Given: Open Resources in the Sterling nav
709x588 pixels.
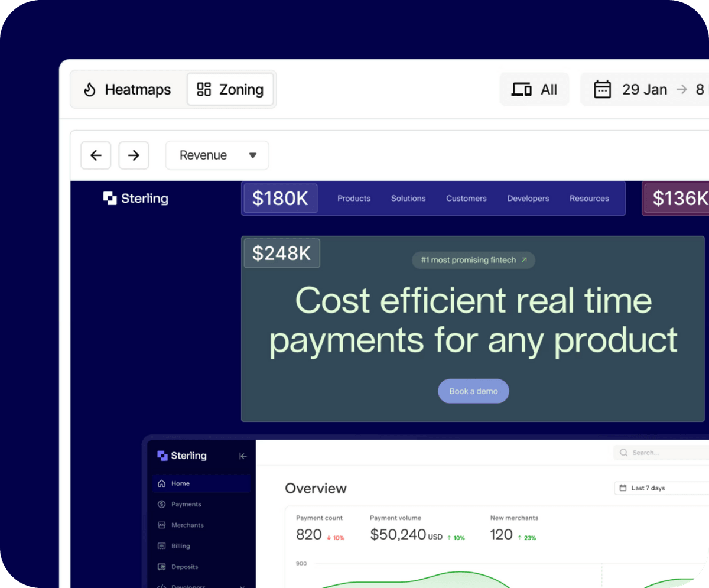Looking at the screenshot, I should pyautogui.click(x=589, y=199).
